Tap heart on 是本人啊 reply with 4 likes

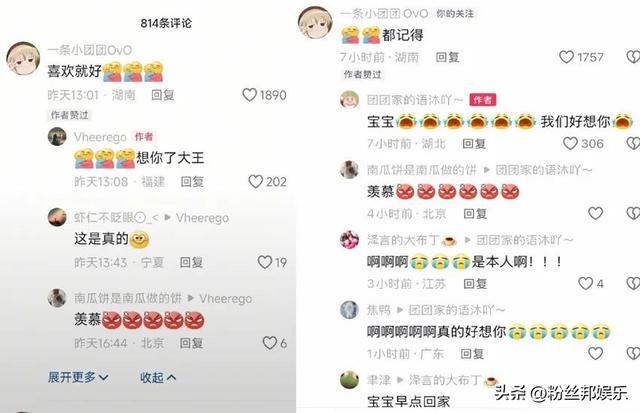click(x=586, y=283)
